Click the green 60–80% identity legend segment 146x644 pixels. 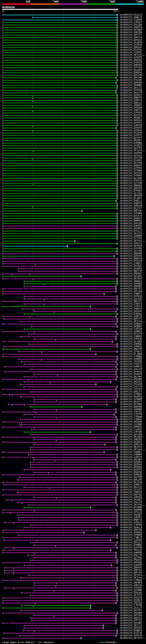tap(101, 4)
